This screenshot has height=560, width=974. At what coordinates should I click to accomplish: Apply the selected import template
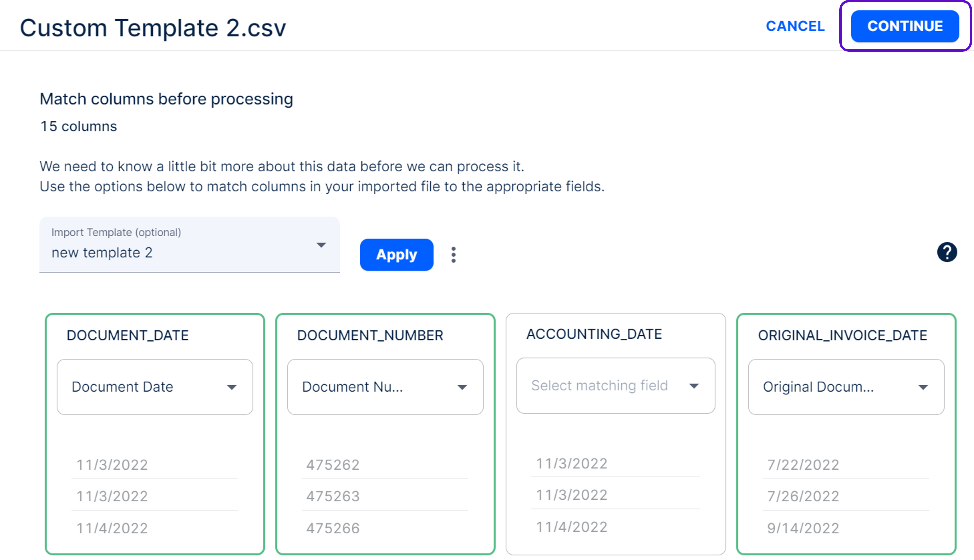(x=396, y=255)
